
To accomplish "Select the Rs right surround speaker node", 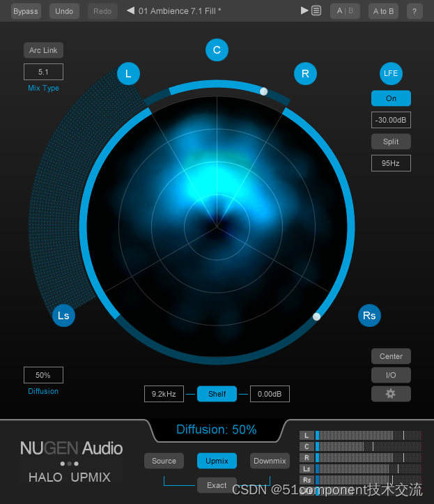I will coord(369,316).
